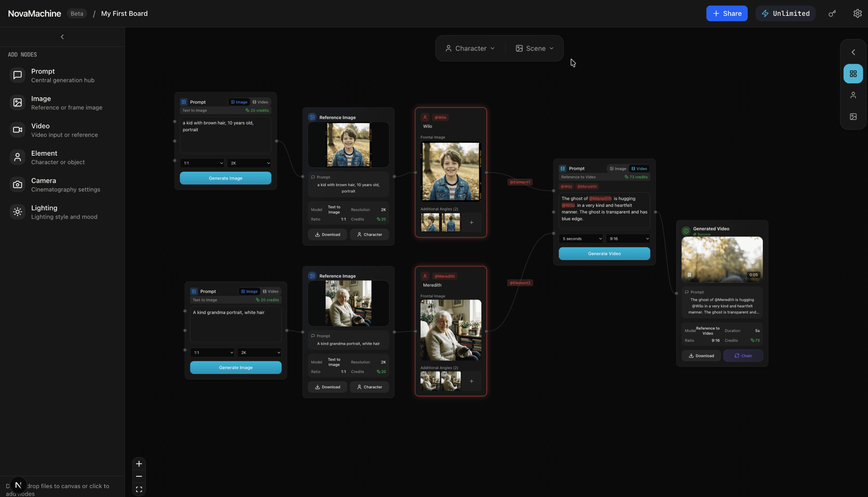Open the character panel in right sidebar

tap(853, 95)
